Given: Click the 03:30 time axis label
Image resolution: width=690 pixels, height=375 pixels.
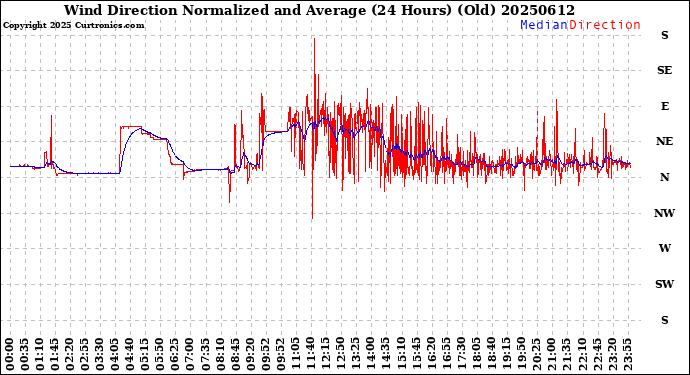Looking at the screenshot, I should (100, 354).
